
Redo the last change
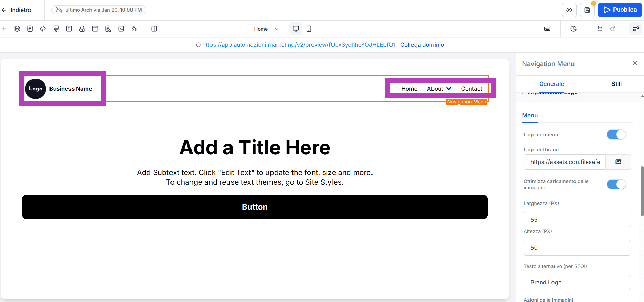613,29
